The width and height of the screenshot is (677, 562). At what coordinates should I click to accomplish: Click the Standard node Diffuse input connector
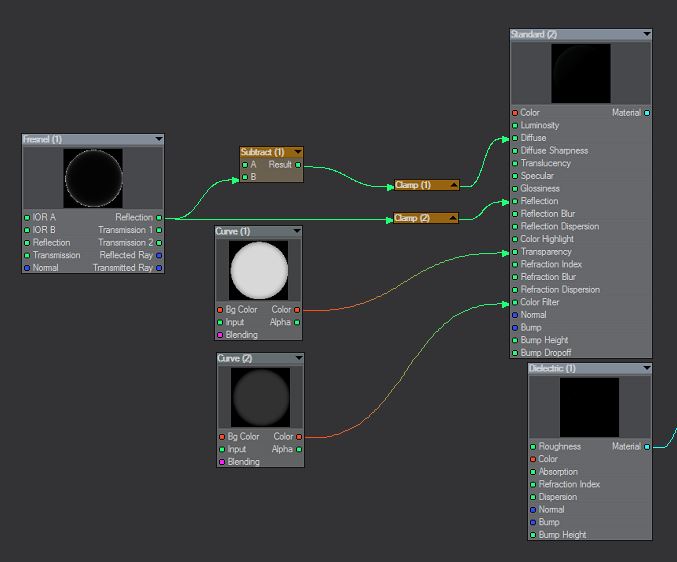(515, 138)
